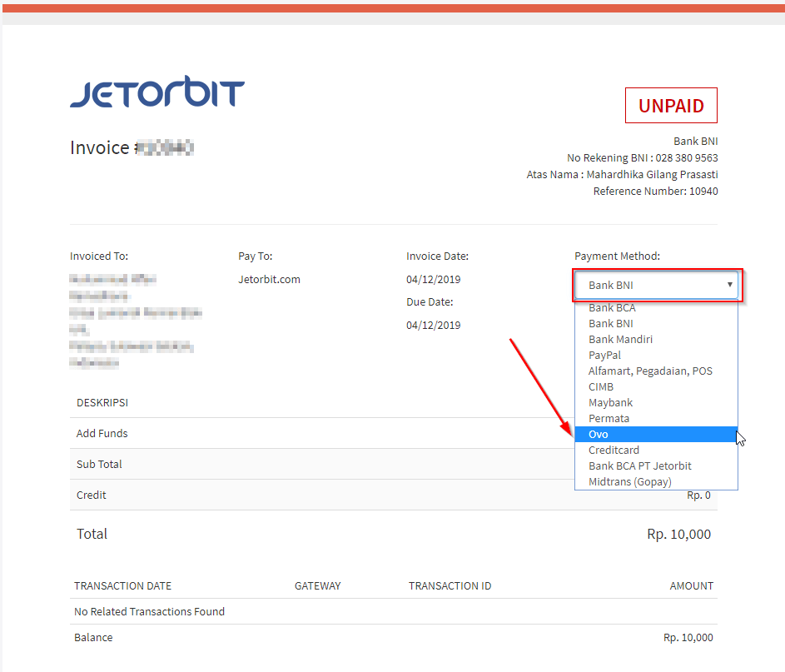Viewport: 785px width, 672px height.
Task: Click the Invoiced To: label
Action: click(x=99, y=256)
